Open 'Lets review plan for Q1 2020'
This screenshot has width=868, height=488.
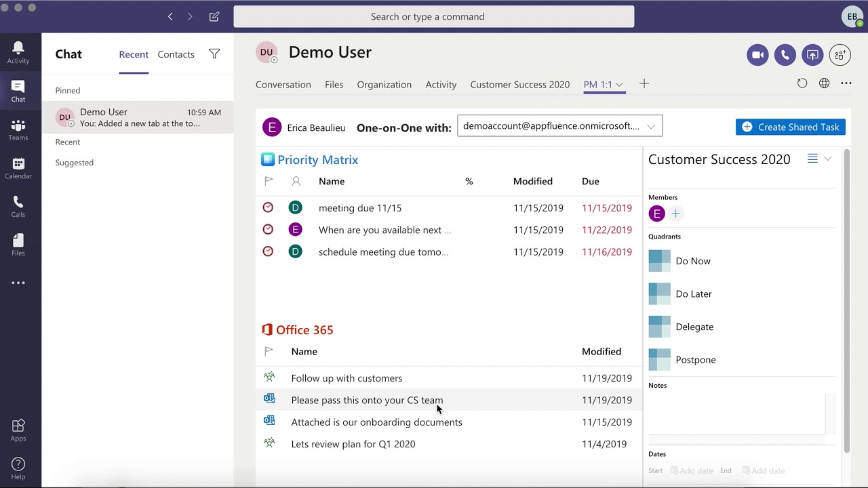(x=353, y=444)
